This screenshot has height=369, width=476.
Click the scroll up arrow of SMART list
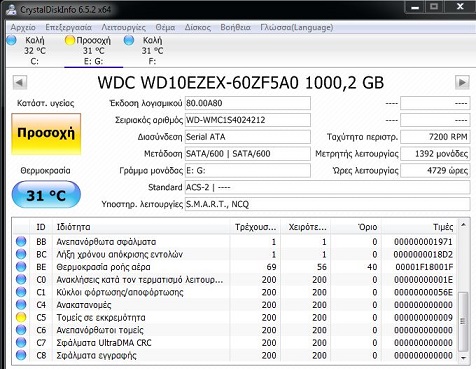tap(463, 225)
